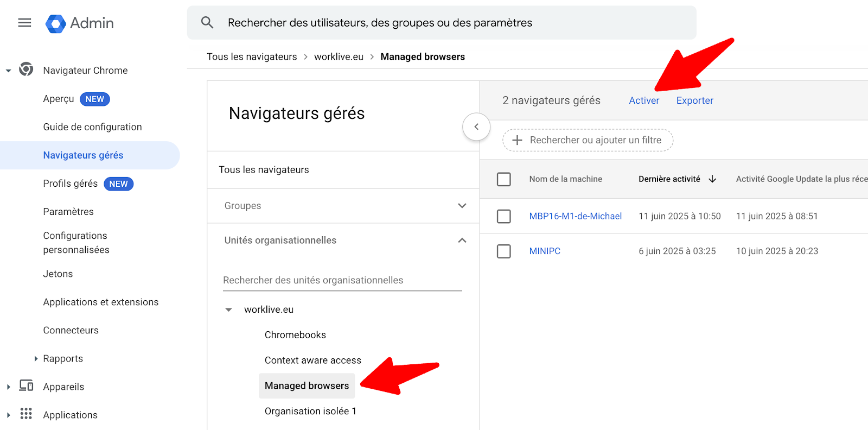
Task: Click organisational units search field
Action: [x=342, y=280]
